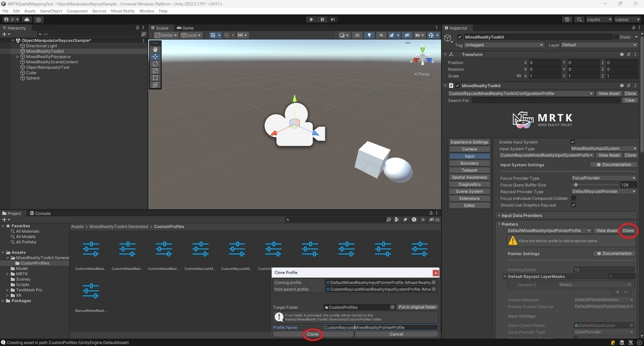Viewport: 644px width, 346px height.
Task: Open the Tag dropdown (Untagged)
Action: coord(504,45)
